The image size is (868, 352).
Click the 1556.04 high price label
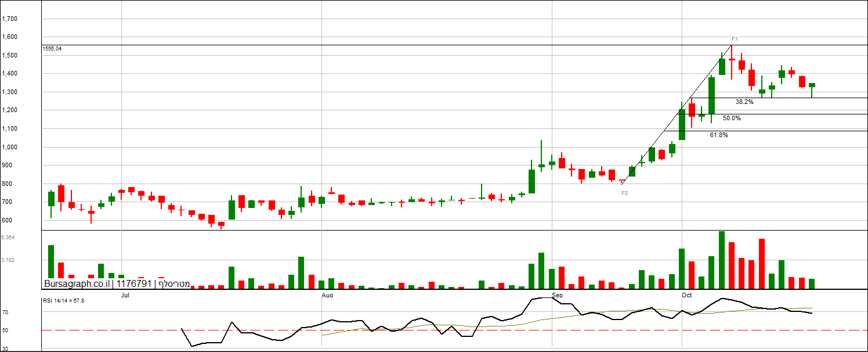click(52, 49)
